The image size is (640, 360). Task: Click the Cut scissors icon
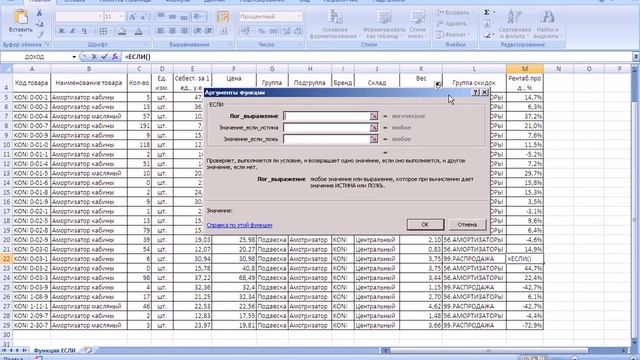40,14
